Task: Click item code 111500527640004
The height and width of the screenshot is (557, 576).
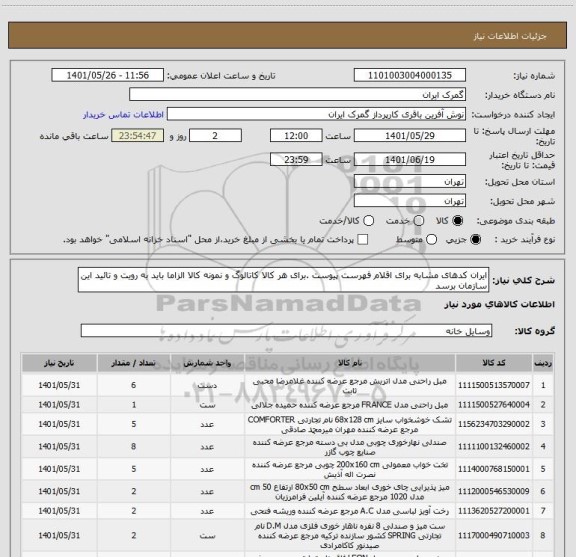Action: [494, 405]
